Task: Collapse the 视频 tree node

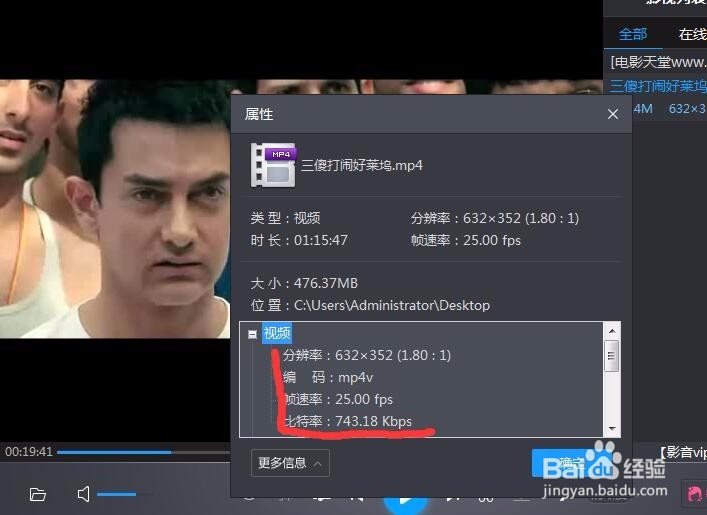Action: tap(252, 334)
